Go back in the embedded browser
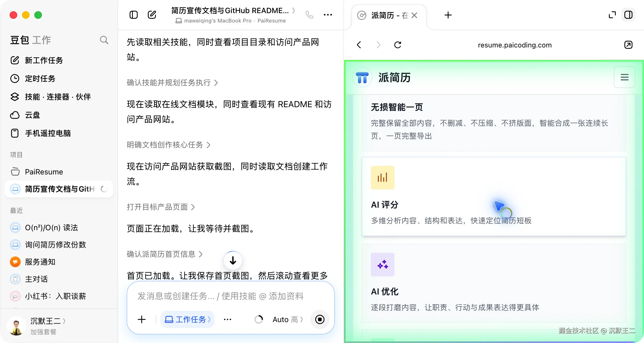This screenshot has width=644, height=343. click(359, 45)
